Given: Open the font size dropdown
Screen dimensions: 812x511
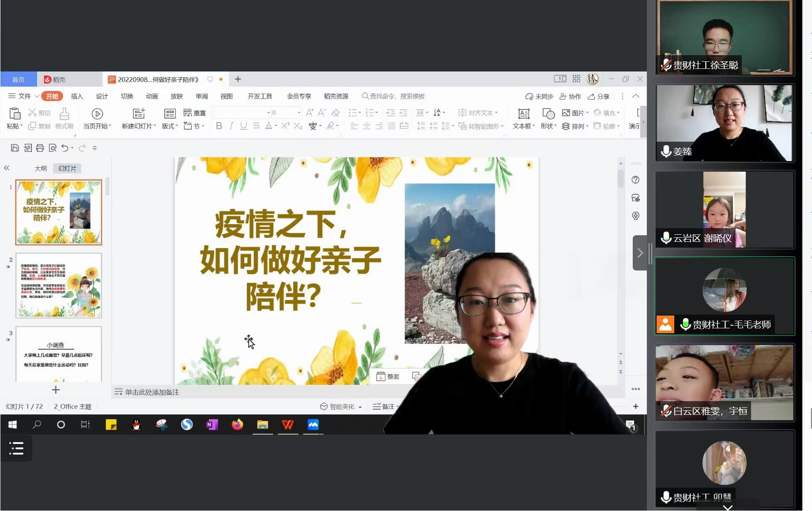Looking at the screenshot, I should (299, 113).
